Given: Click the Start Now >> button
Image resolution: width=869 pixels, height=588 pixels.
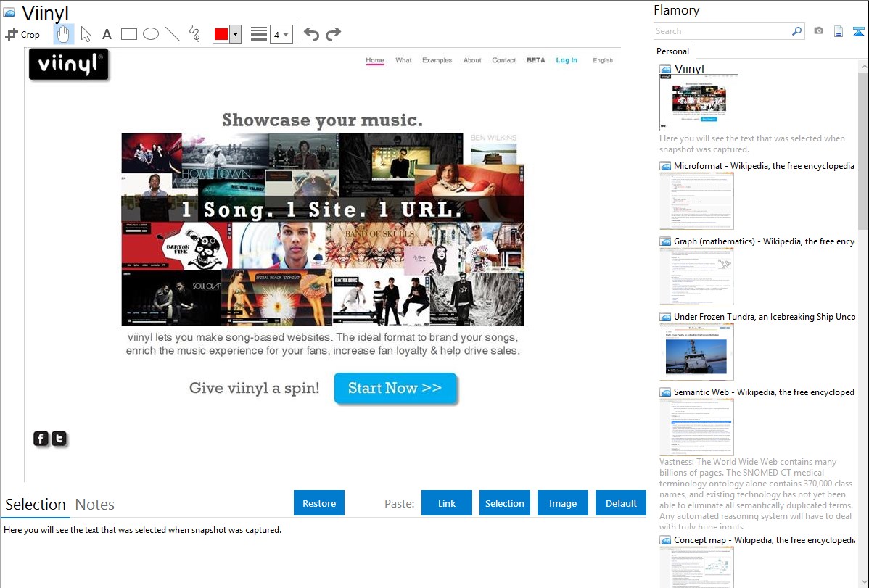Looking at the screenshot, I should pyautogui.click(x=395, y=388).
